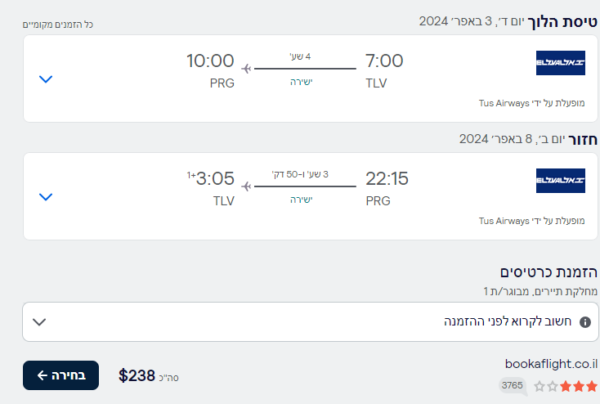The height and width of the screenshot is (404, 600).
Task: Click the direct flight label on return flight
Action: tap(302, 200)
